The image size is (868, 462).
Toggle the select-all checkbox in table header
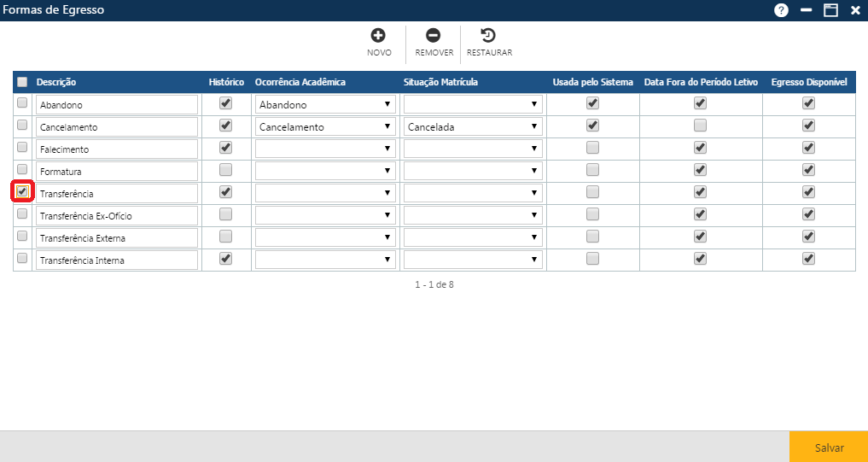point(22,82)
